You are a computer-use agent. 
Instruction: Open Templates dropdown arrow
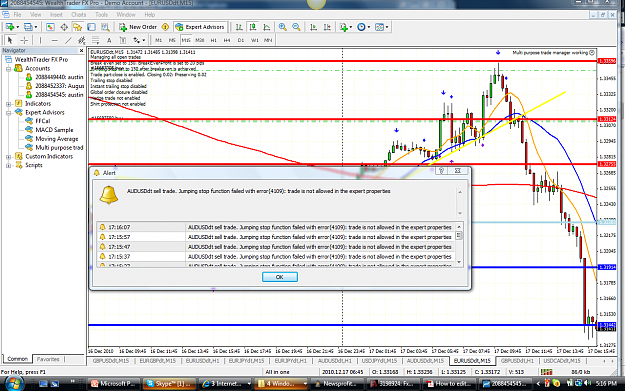387,28
